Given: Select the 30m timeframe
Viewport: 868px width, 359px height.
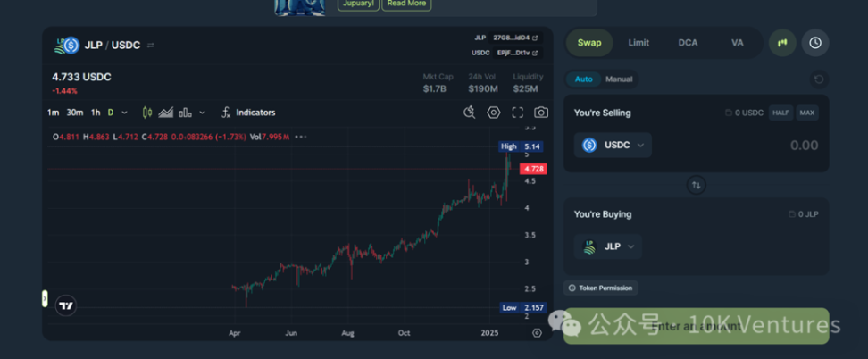Looking at the screenshot, I should 75,113.
